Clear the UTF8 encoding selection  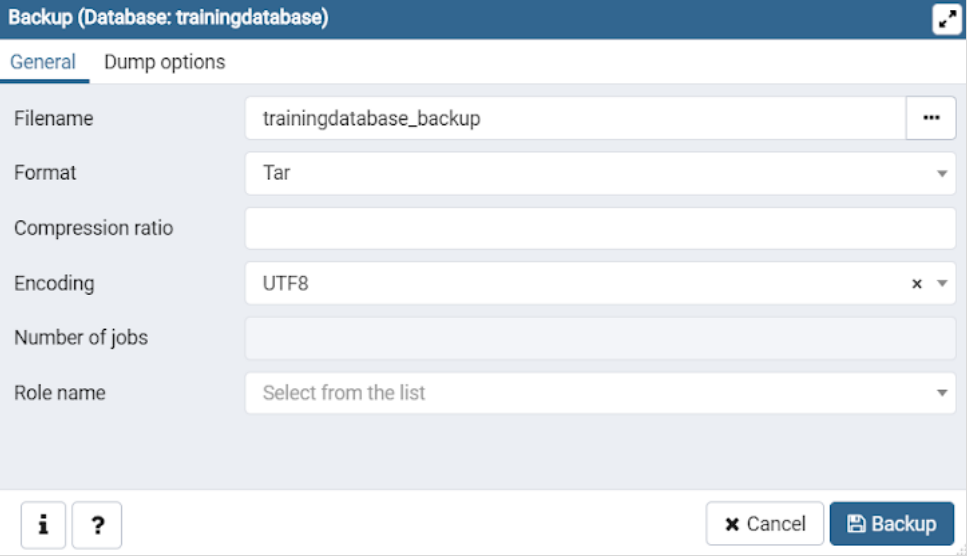click(916, 284)
